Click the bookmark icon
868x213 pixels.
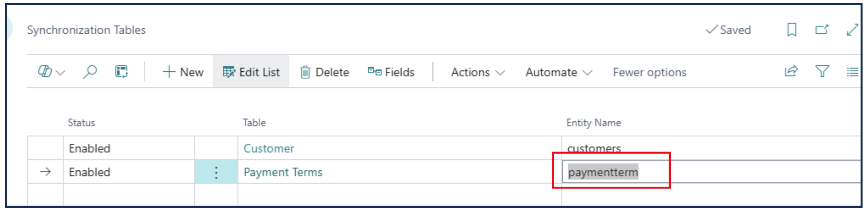click(x=792, y=30)
